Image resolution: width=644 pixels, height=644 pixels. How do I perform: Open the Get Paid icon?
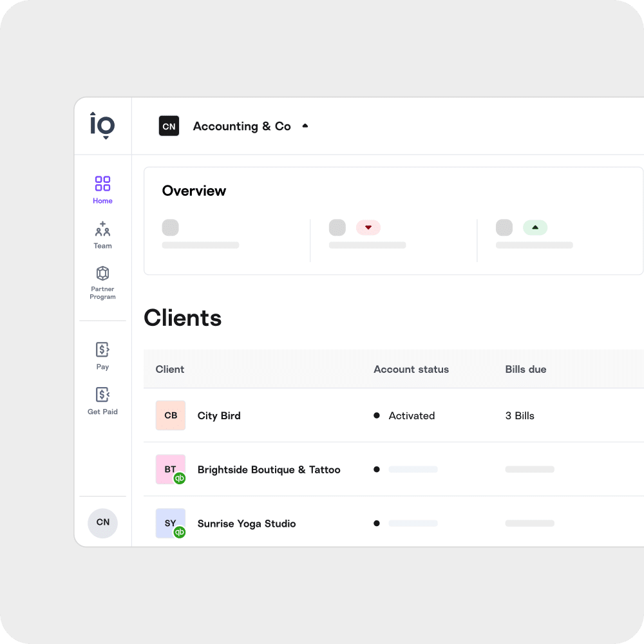tap(102, 394)
